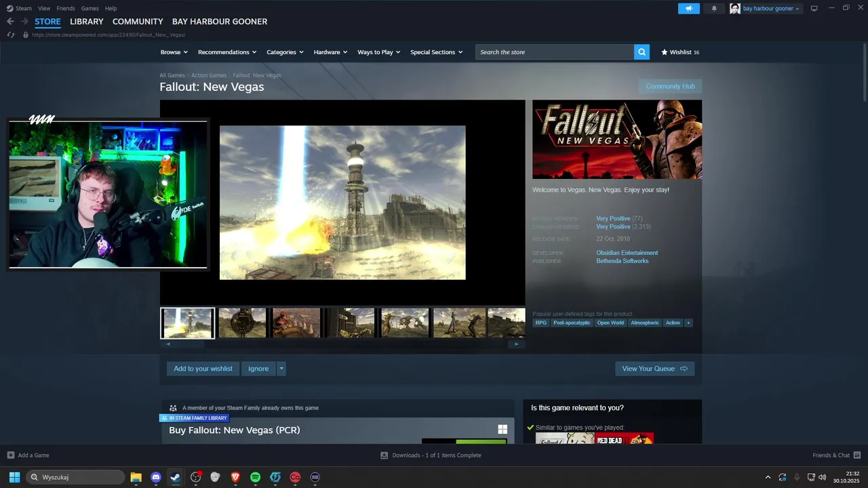Select the Atmospheric tag
The image size is (868, 488).
[644, 323]
